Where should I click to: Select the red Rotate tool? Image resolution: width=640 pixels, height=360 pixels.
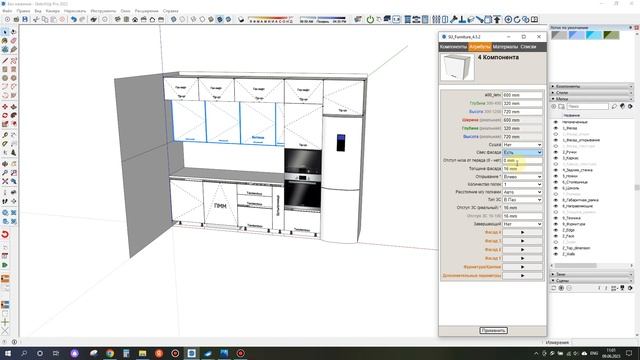5,115
